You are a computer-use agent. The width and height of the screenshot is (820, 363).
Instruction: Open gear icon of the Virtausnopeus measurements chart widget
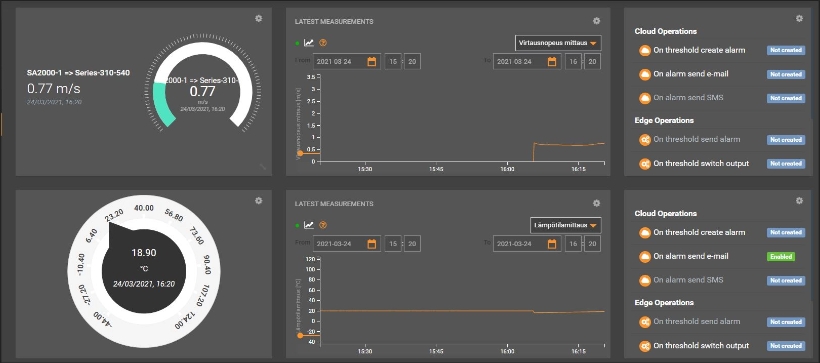point(597,21)
